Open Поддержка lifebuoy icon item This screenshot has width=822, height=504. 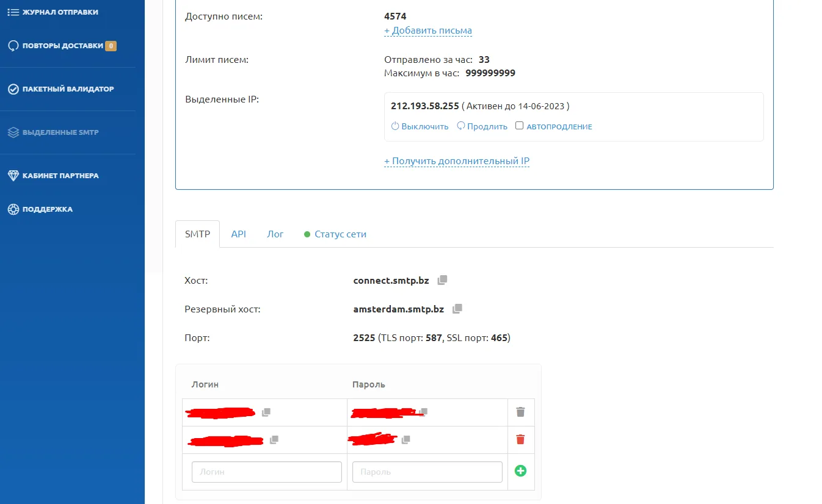pyautogui.click(x=40, y=209)
